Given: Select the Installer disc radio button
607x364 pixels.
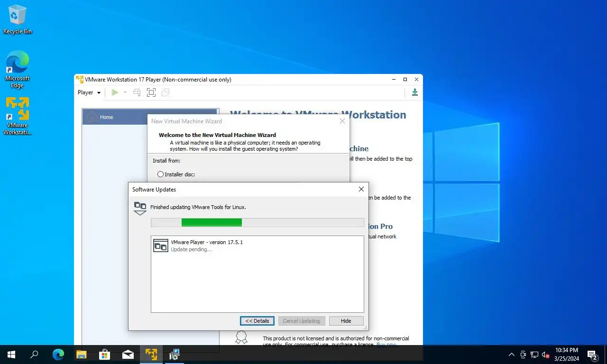Looking at the screenshot, I should pos(160,174).
